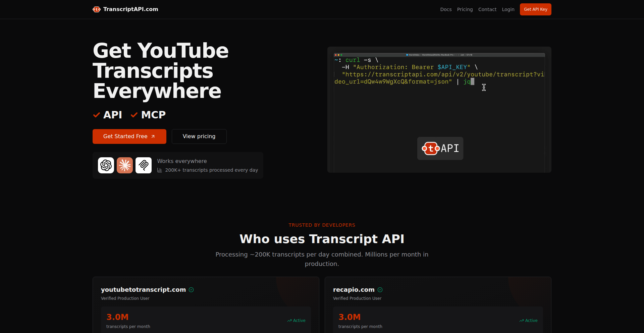The height and width of the screenshot is (333, 644).
Task: Open the Login link
Action: coord(508,9)
